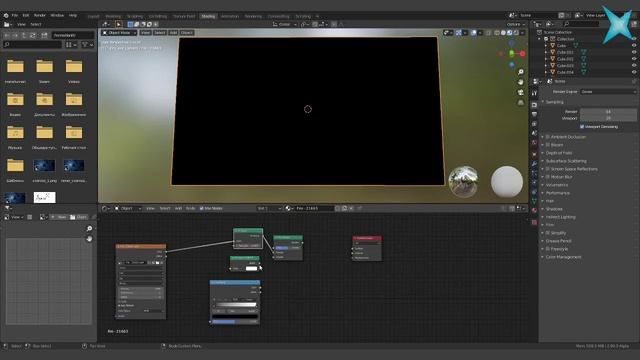Open the file browser filter dropdown
This screenshot has height=360, width=640.
[x=87, y=44]
